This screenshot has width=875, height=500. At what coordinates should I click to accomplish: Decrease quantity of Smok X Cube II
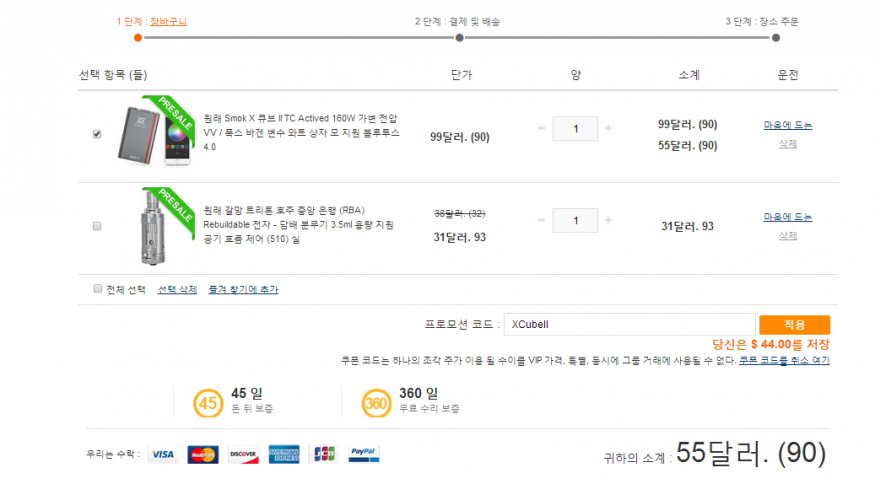coord(542,128)
